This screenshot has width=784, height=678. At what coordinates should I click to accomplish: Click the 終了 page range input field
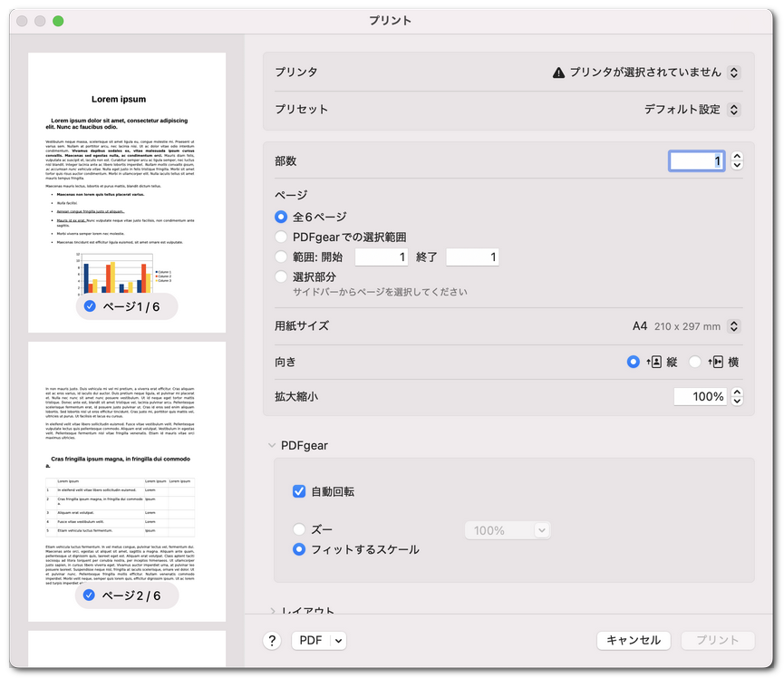pyautogui.click(x=472, y=257)
